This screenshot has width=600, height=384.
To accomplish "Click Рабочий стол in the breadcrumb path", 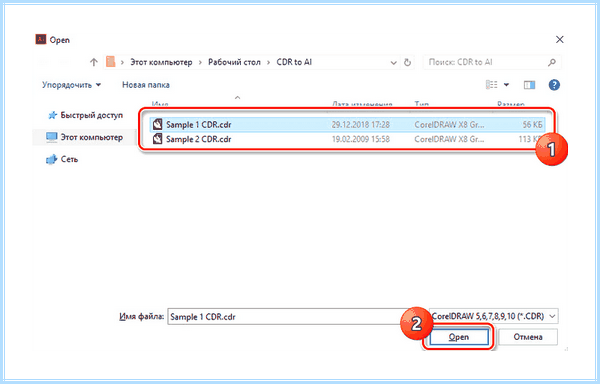I will 234,62.
